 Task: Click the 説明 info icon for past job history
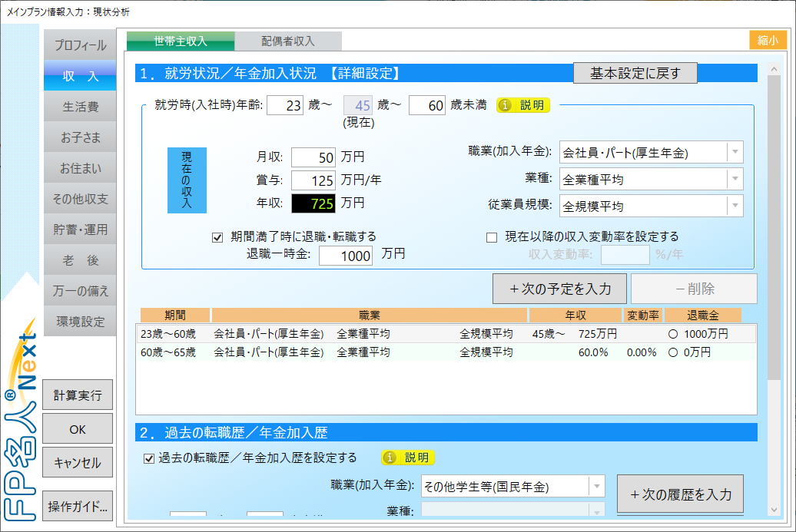point(408,458)
